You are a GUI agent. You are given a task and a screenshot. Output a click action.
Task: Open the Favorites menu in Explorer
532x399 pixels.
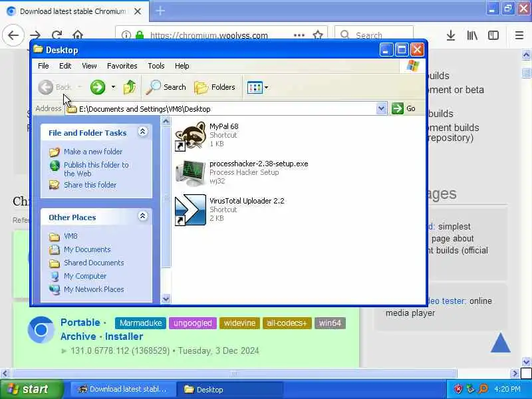point(122,66)
